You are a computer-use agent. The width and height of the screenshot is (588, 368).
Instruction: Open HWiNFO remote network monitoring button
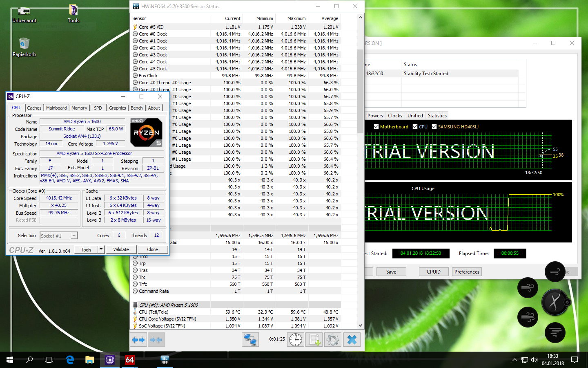(250, 340)
